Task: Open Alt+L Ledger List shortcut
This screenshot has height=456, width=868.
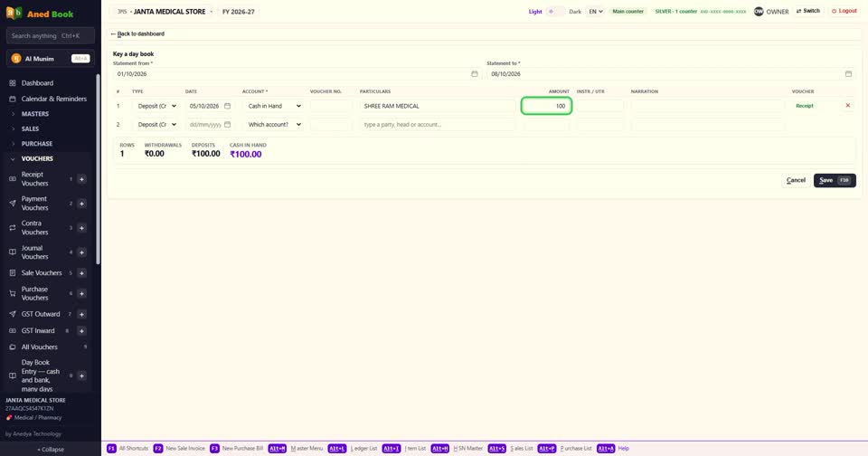Action: (x=352, y=448)
